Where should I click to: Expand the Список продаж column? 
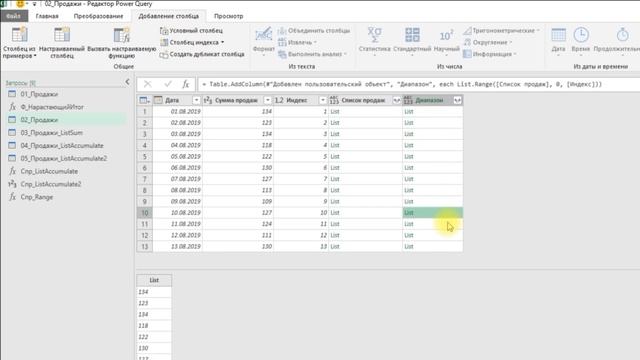[x=396, y=100]
